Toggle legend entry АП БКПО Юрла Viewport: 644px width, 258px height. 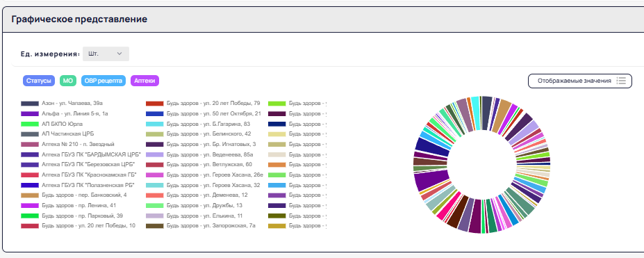(x=54, y=124)
